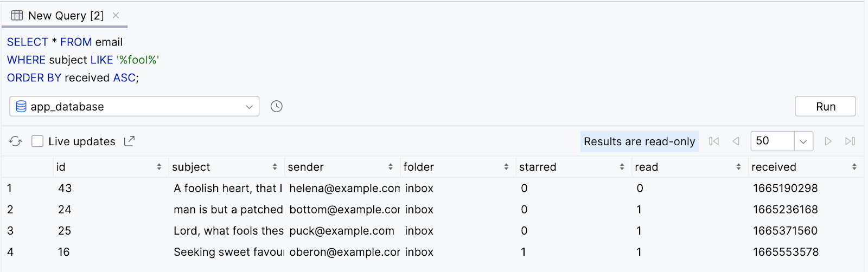Viewport: 868px width, 272px height.
Task: Select the row with id 43
Action: tap(65, 189)
